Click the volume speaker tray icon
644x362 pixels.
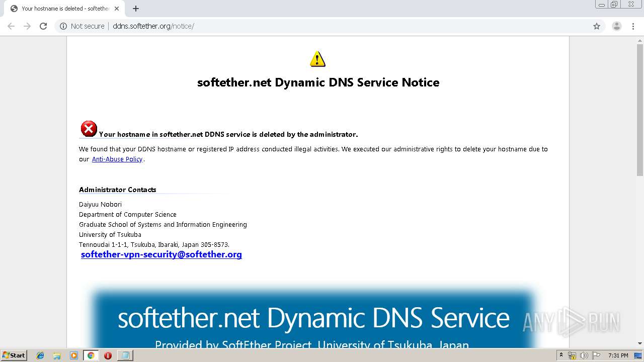[x=584, y=355]
